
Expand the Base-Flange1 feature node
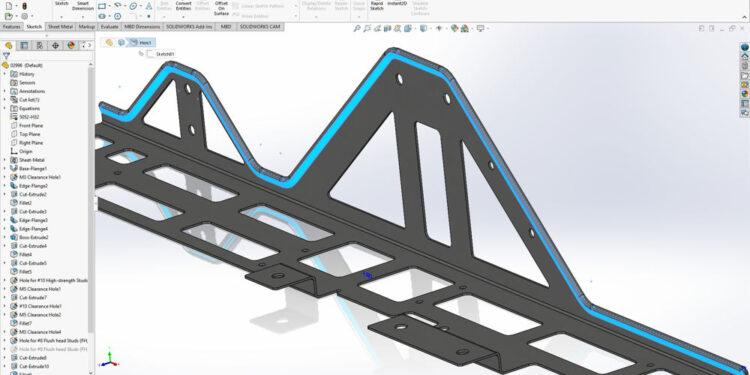coord(5,168)
